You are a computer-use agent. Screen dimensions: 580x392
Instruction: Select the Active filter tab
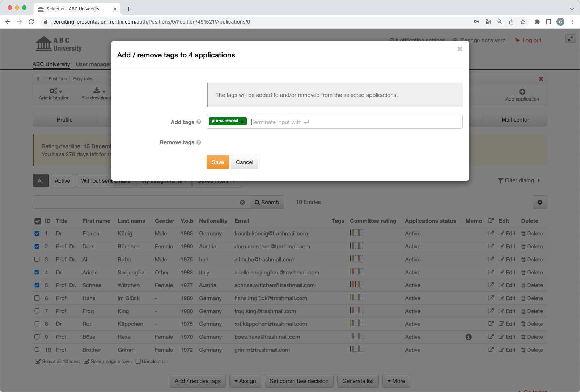[62, 181]
